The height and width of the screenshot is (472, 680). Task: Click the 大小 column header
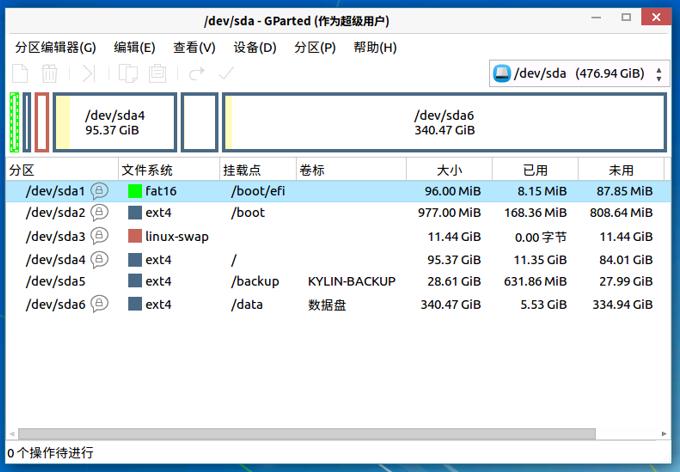coord(449,170)
